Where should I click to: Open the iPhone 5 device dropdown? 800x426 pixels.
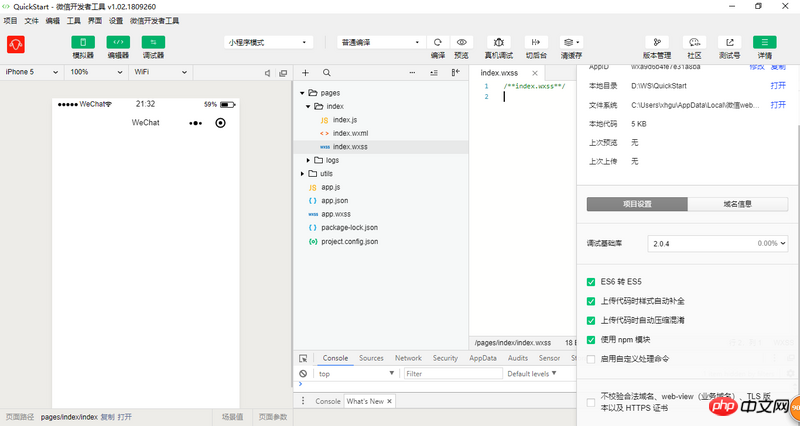pos(32,72)
